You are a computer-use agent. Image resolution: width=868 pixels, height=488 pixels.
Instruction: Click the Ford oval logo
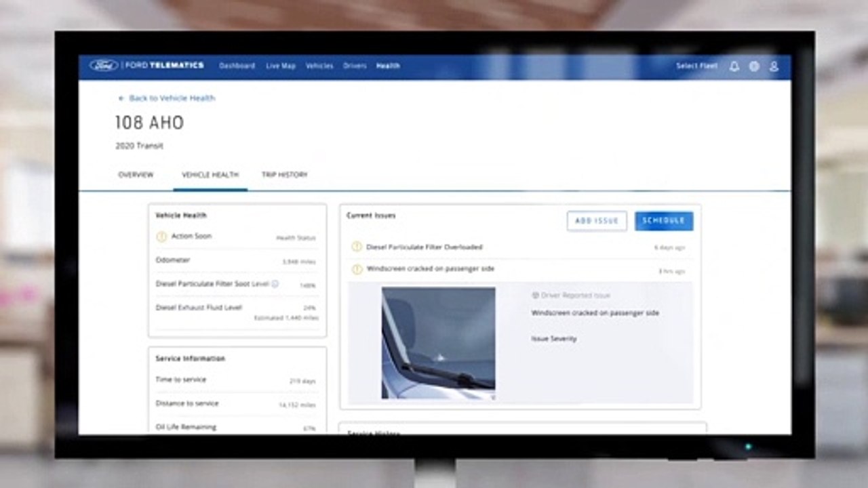coord(104,66)
